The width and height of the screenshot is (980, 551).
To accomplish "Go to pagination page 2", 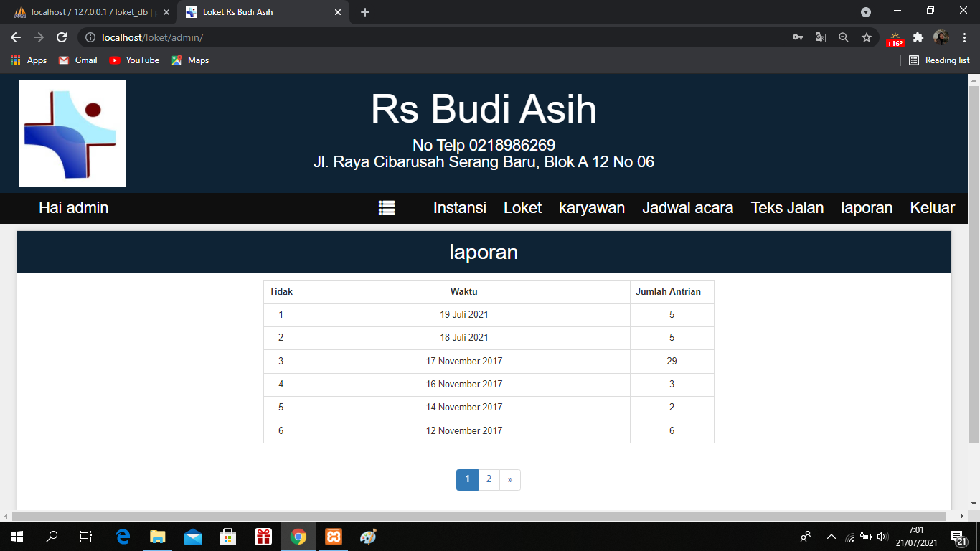I will pos(489,479).
